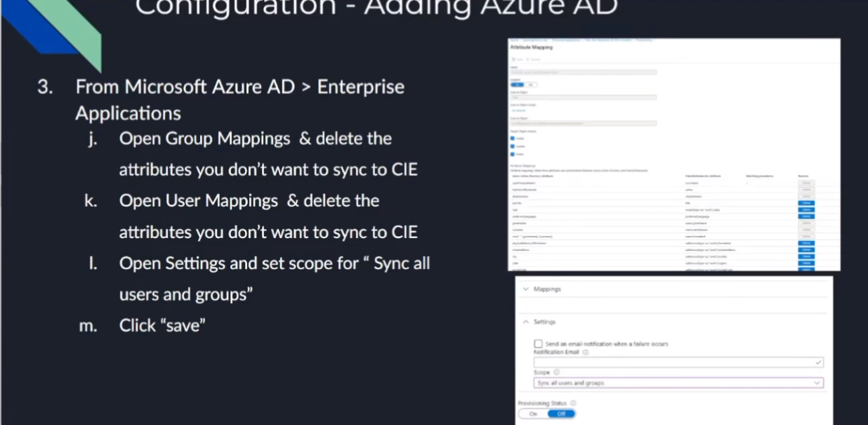Delete the jobTitle attribute mapping
This screenshot has height=425, width=868.
[806, 203]
